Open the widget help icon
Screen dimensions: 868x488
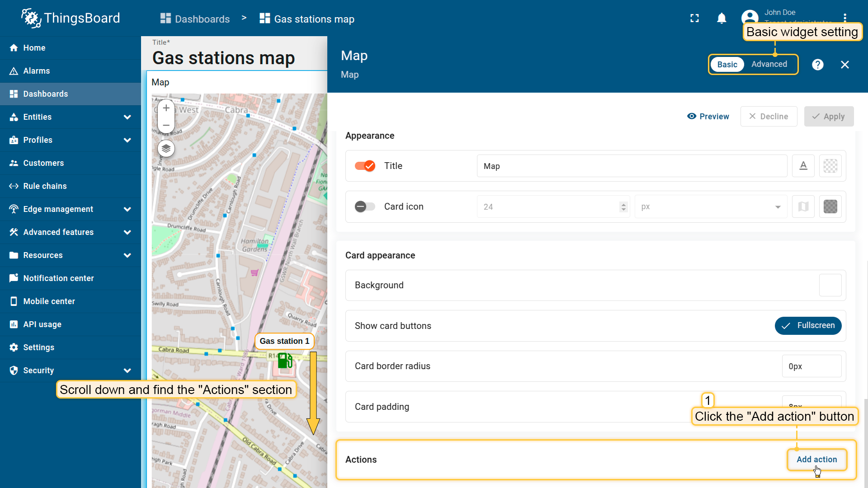(817, 65)
